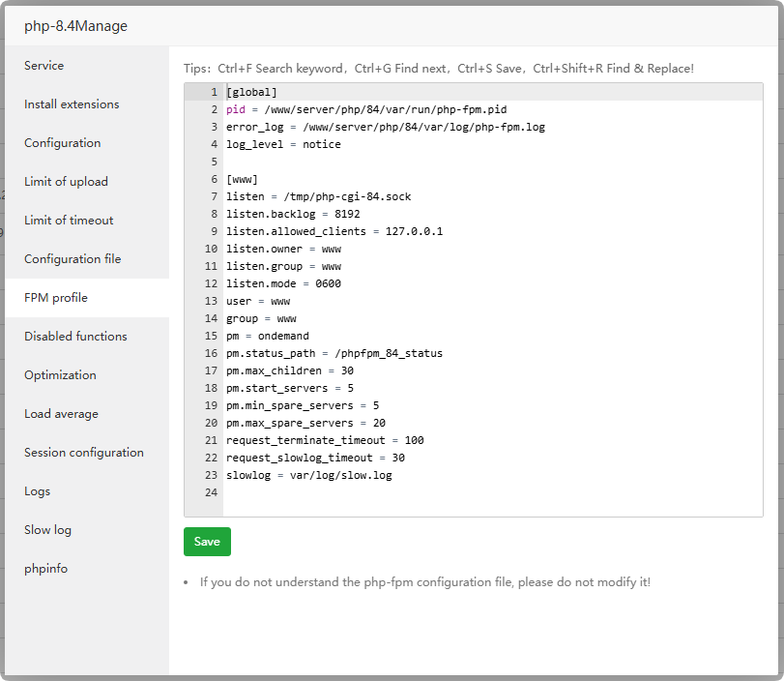Open Disabled functions section

click(x=75, y=337)
